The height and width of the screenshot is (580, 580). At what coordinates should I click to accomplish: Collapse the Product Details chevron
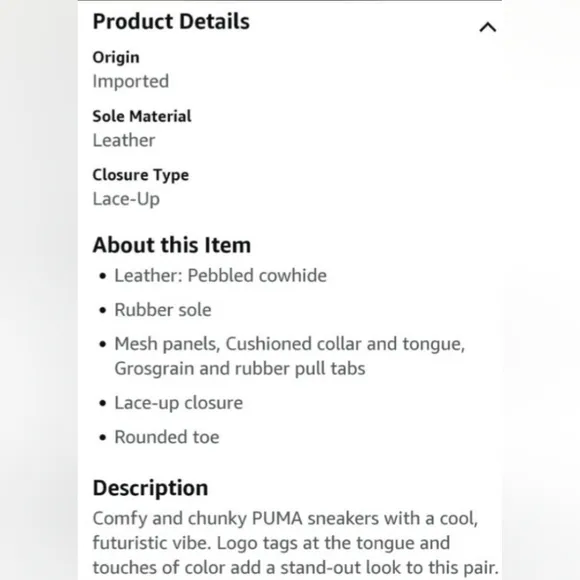point(488,27)
